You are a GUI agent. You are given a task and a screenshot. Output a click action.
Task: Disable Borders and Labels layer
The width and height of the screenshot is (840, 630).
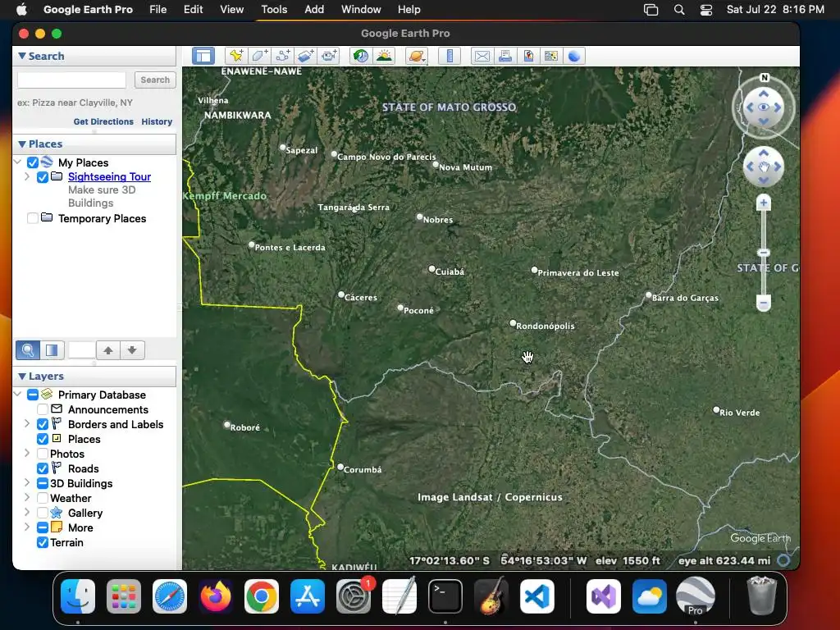pos(43,424)
